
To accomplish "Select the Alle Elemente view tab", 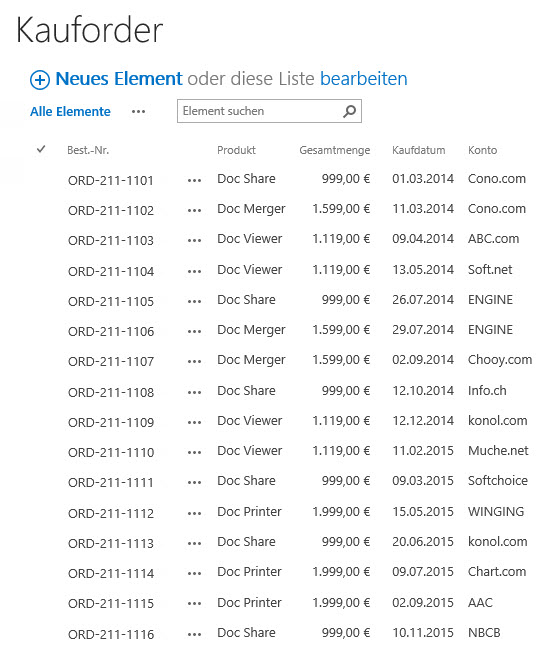I will click(70, 112).
